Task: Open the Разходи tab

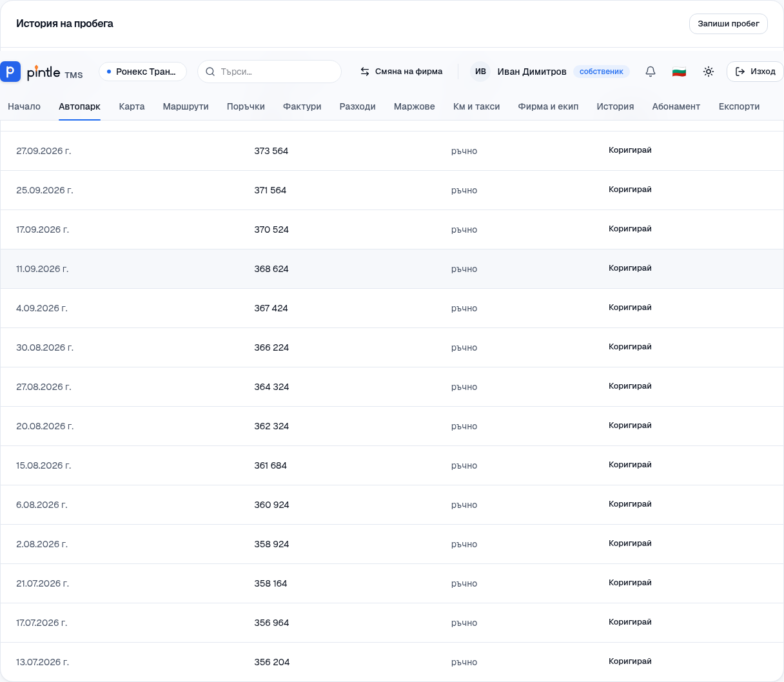Action: (x=357, y=106)
